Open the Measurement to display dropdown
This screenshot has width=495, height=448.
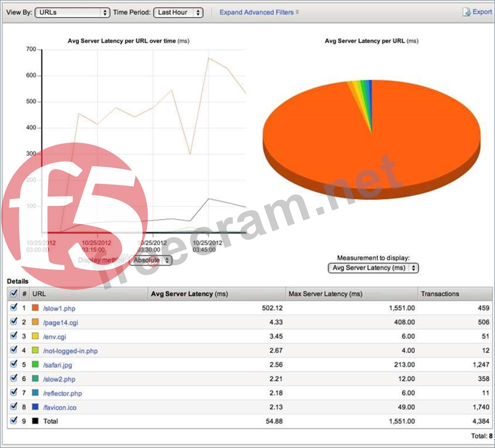(373, 268)
